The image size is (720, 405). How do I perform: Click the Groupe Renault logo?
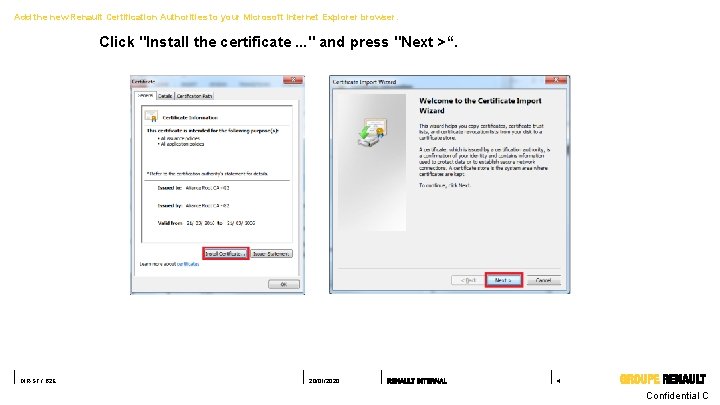coord(663,379)
